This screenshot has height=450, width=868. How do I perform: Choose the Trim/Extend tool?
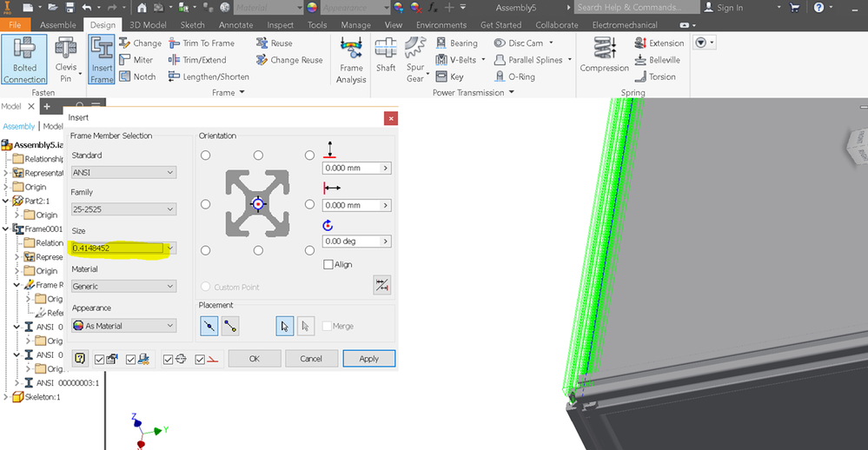pyautogui.click(x=197, y=60)
